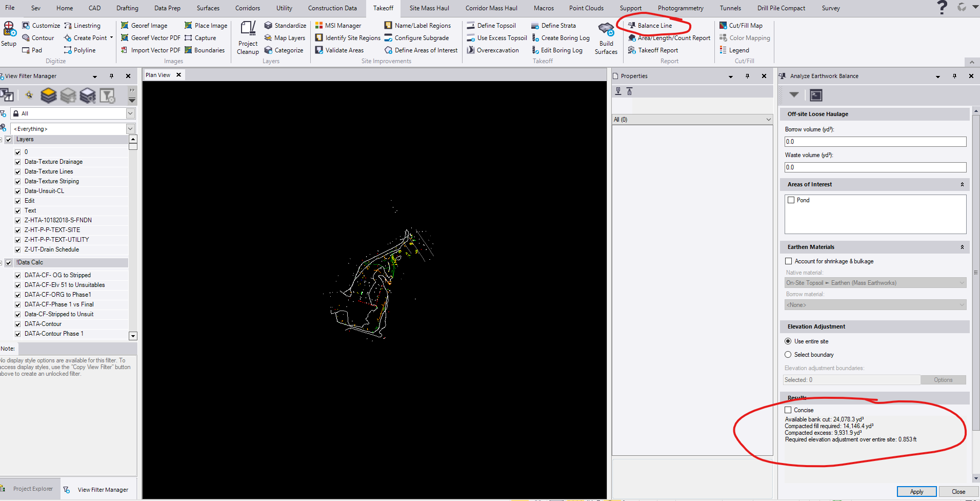Launch the Define Topsoil tool
This screenshot has height=501, width=980.
point(495,25)
